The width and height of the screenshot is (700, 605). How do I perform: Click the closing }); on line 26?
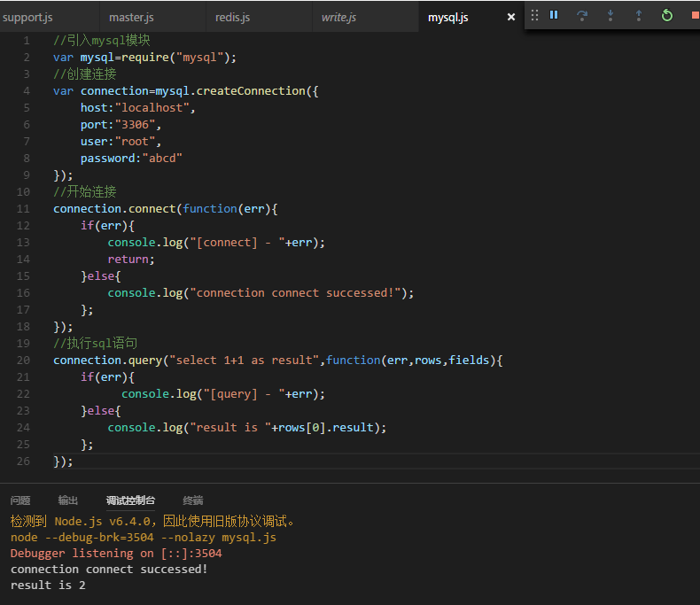click(x=63, y=462)
